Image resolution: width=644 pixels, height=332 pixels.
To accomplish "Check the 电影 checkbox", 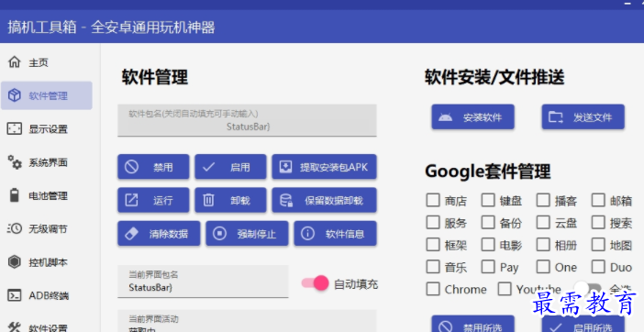I will (488, 245).
